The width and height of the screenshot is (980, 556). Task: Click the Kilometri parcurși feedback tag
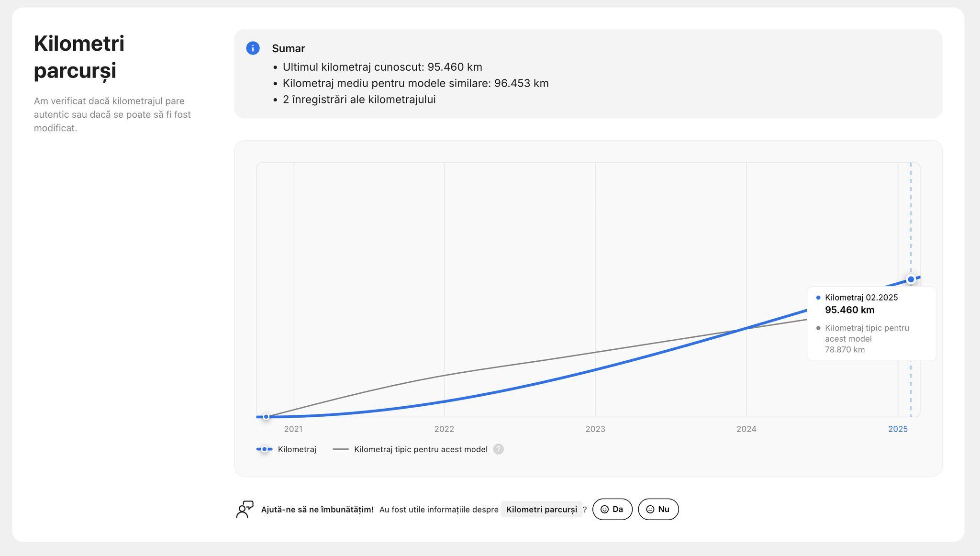[x=541, y=510]
